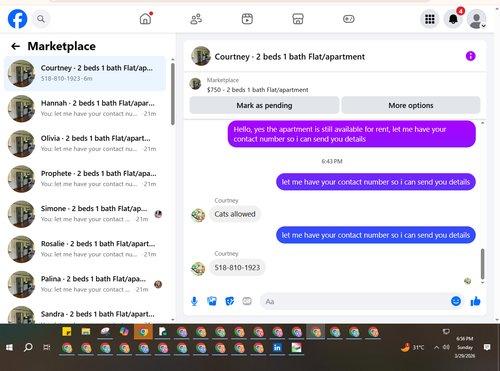
Task: Open the Facebook search icon
Action: click(x=41, y=19)
